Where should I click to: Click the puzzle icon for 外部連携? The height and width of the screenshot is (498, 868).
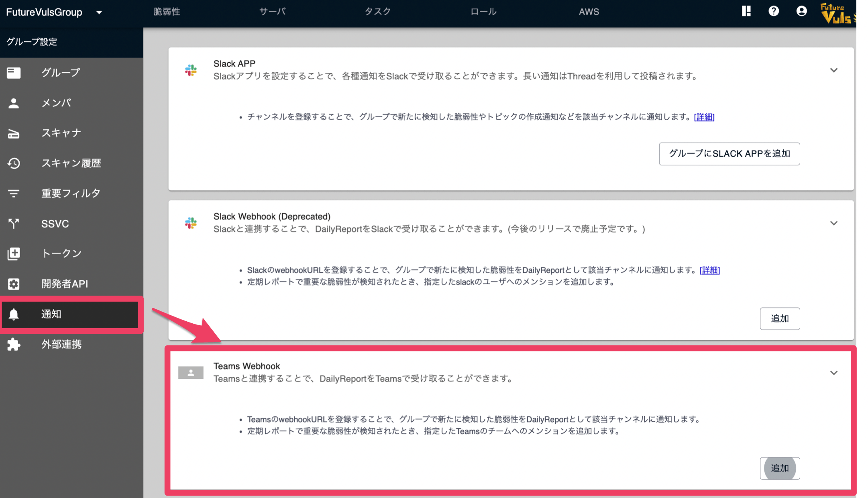[14, 344]
